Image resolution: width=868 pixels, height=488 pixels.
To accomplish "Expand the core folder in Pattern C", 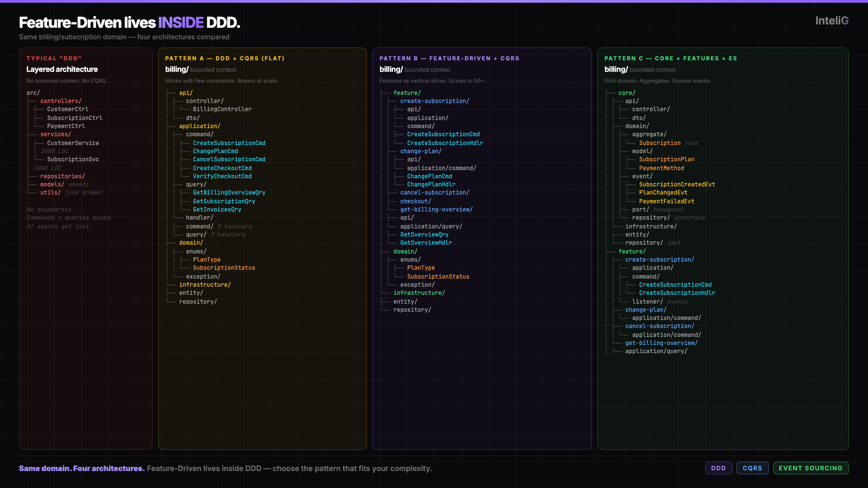I will tap(627, 93).
